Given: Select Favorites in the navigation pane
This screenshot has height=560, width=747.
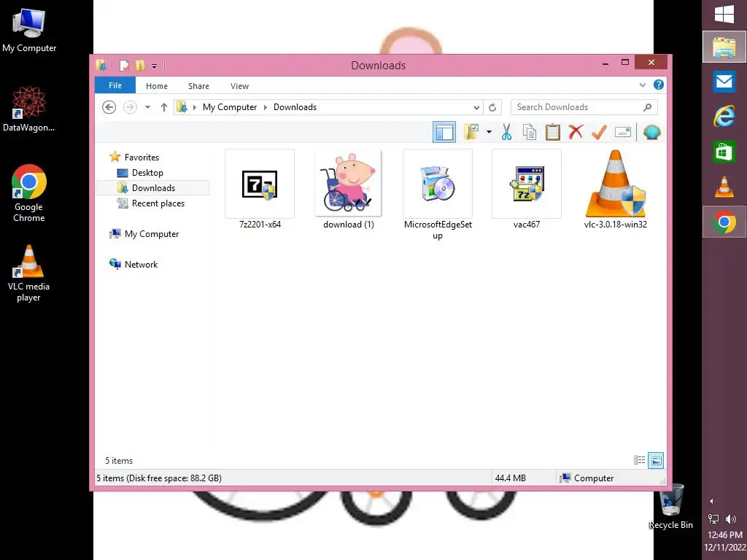Looking at the screenshot, I should coord(142,157).
